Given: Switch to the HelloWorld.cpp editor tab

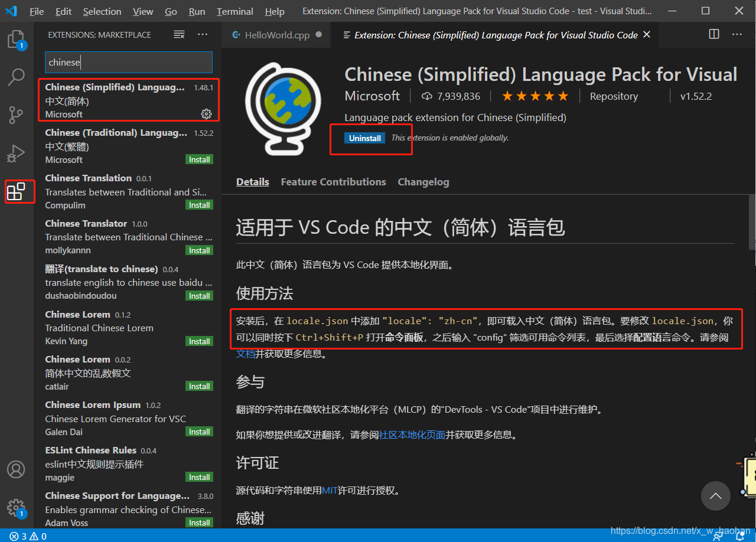Looking at the screenshot, I should click(x=277, y=35).
